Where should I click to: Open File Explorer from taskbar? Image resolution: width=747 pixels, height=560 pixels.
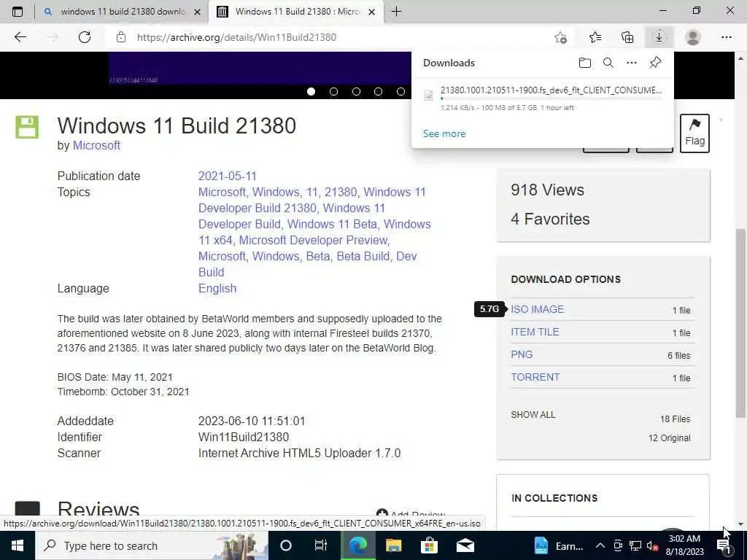point(393,545)
